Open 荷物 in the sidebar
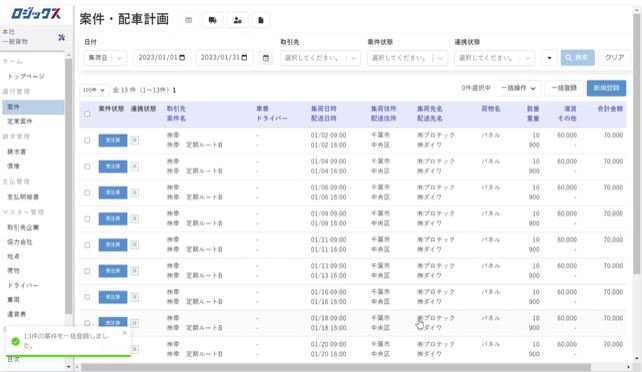Screen dimensions: 642x372 click(x=13, y=271)
